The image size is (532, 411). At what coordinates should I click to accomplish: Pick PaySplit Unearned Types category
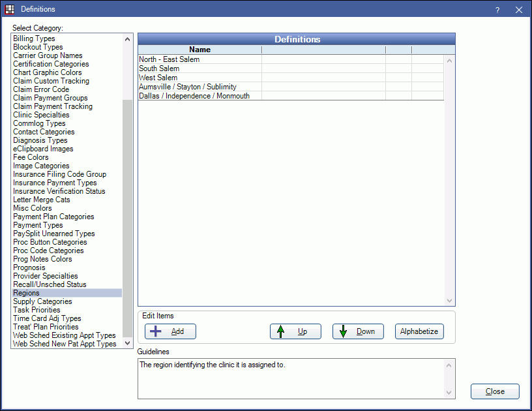click(x=67, y=234)
